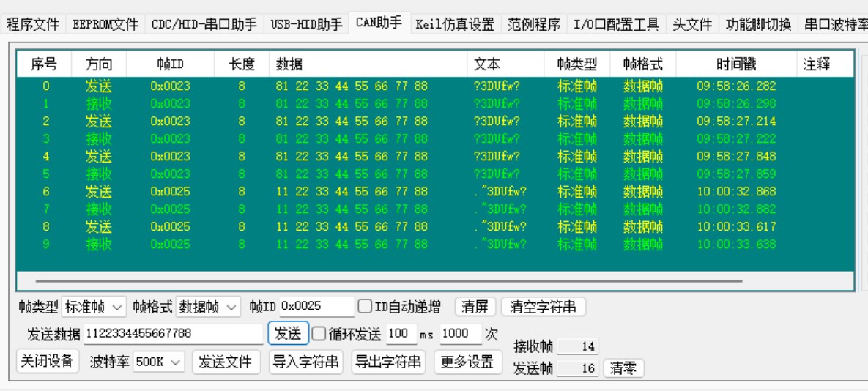Screen dimensions: 868x391
Task: Click the 发送数据 input field
Action: [174, 334]
